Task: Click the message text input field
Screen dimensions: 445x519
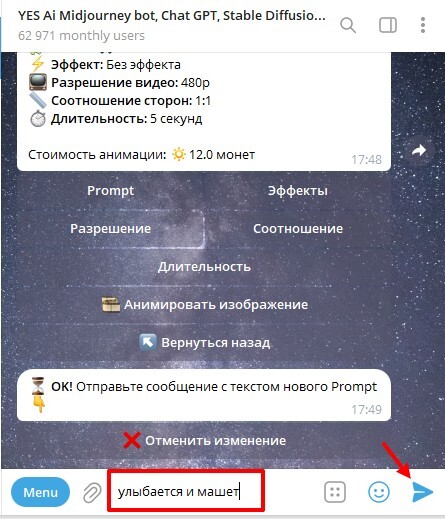Action: coord(186,492)
